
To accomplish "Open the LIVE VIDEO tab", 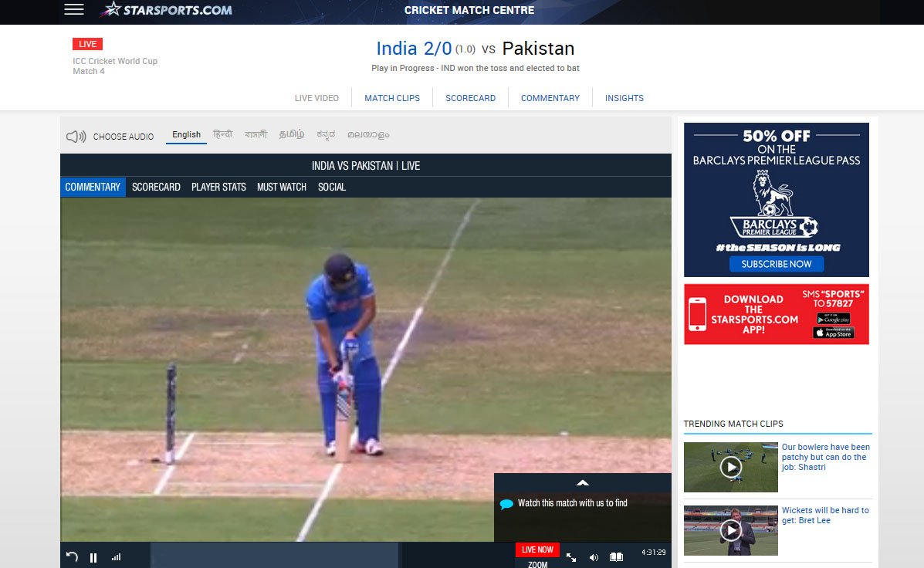I will 316,98.
